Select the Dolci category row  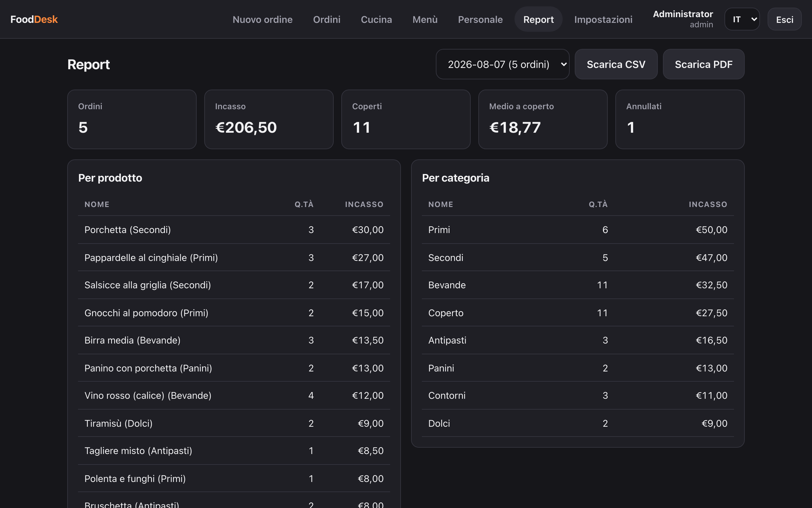click(x=578, y=423)
